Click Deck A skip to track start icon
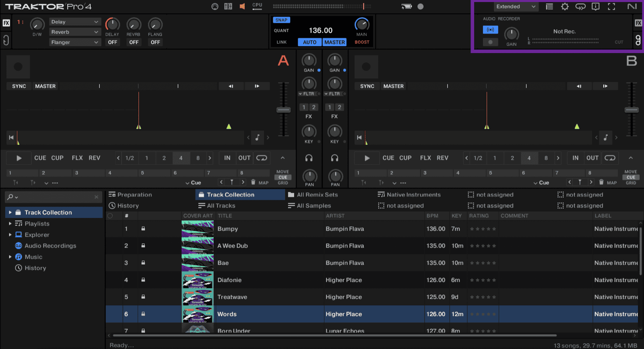644x349 pixels. pyautogui.click(x=11, y=138)
